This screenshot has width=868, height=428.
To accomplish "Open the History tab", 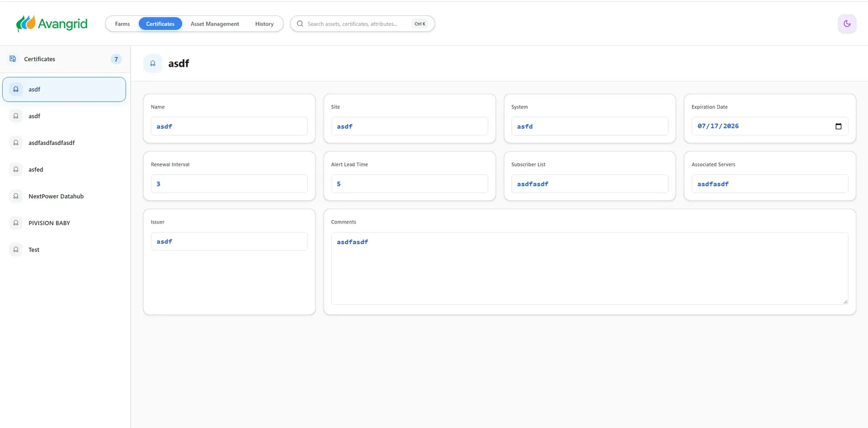I will pos(264,24).
